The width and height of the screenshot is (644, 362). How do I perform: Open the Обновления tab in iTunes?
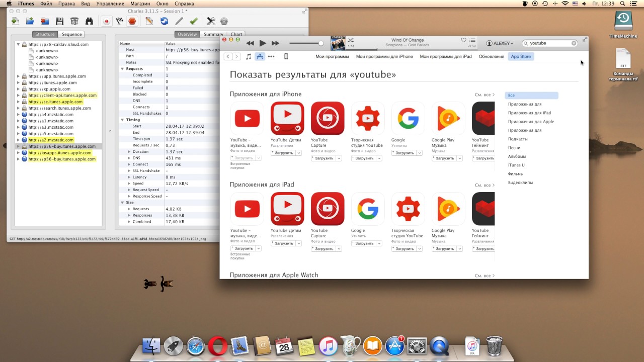tap(492, 56)
